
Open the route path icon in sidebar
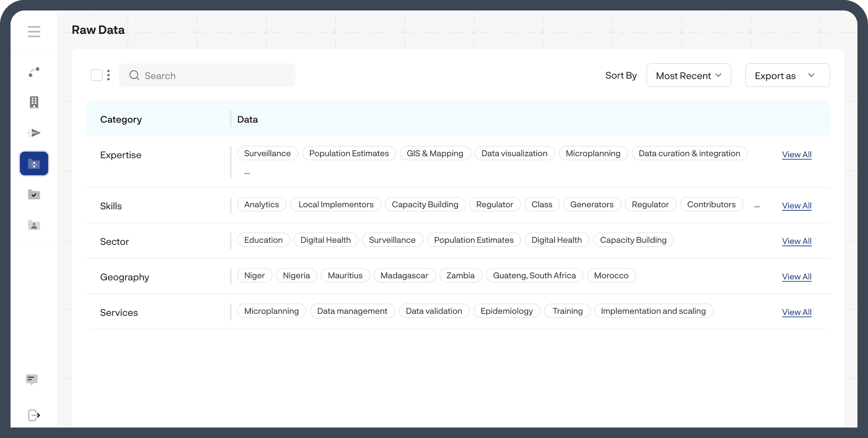coord(34,72)
